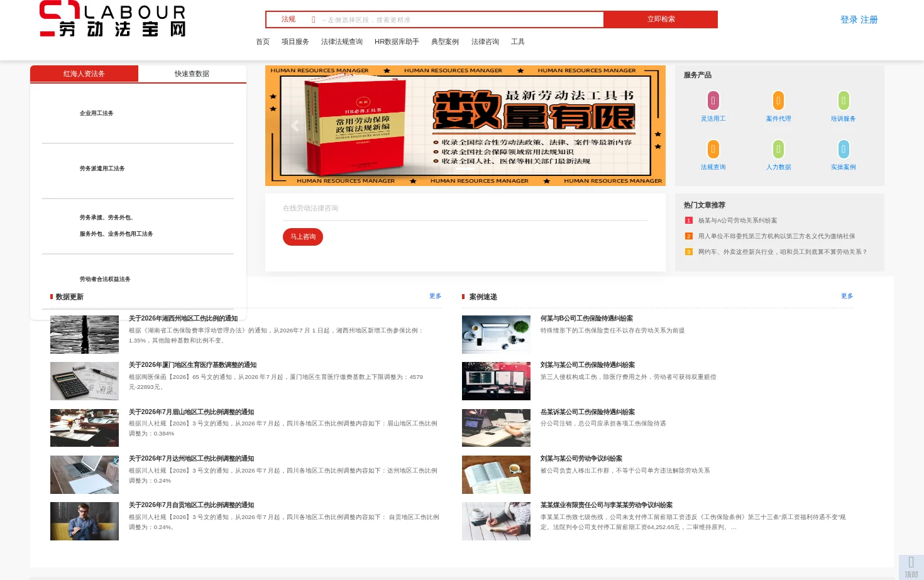Viewport: 924px width, 580px height.
Task: Open case 刘某与某公司工伤保险待遇纠纷案
Action: tap(588, 365)
